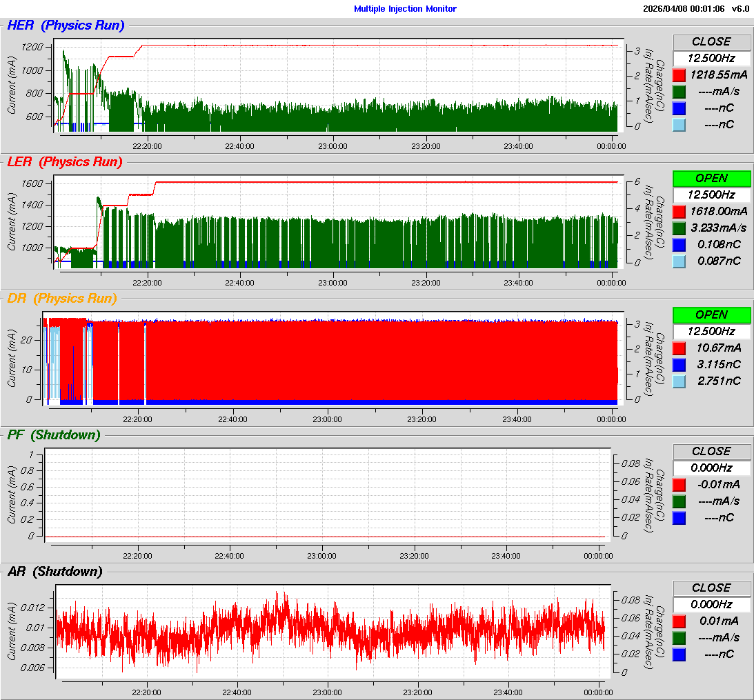Click the DR red 10.67mA swatch
This screenshot has width=754, height=700.
pyautogui.click(x=679, y=348)
